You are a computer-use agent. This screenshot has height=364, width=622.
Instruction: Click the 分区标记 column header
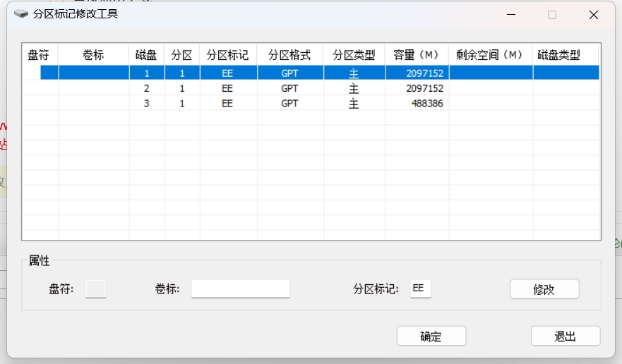[x=227, y=55]
